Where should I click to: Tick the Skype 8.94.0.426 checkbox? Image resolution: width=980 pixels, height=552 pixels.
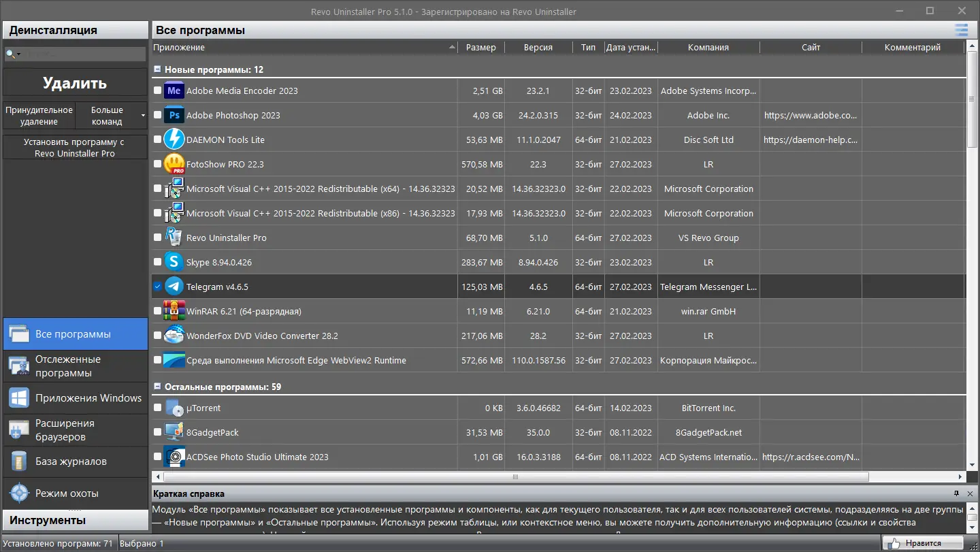pyautogui.click(x=158, y=262)
